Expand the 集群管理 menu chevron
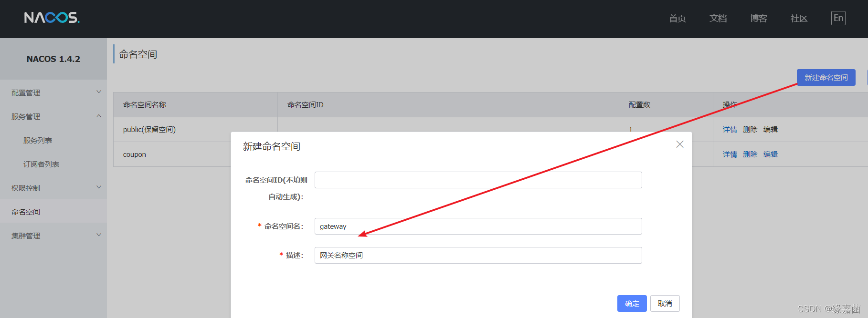The width and height of the screenshot is (868, 318). pos(99,235)
